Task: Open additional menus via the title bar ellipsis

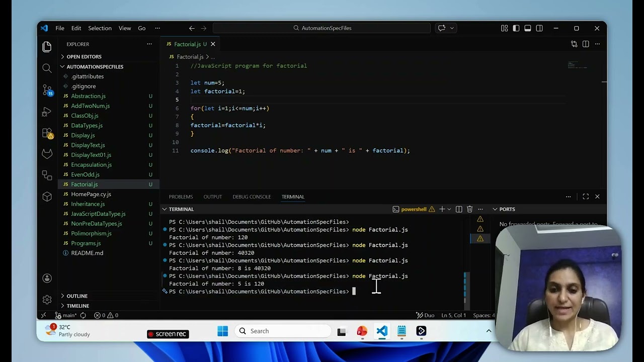Action: [157, 28]
